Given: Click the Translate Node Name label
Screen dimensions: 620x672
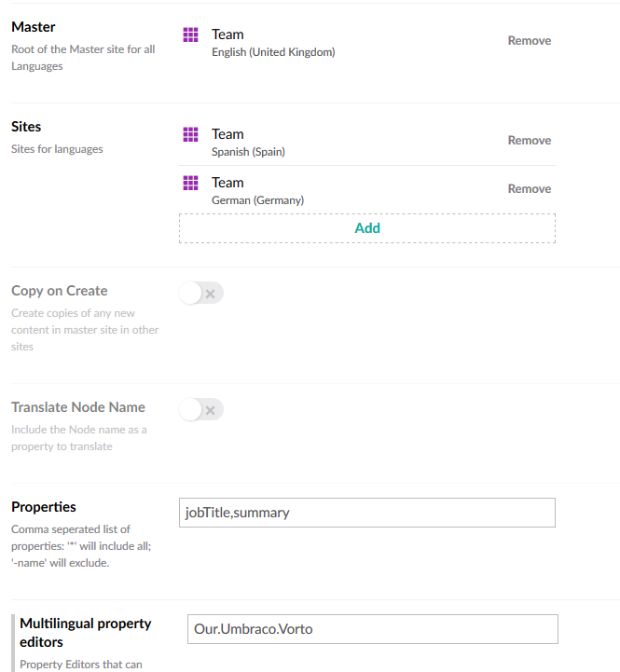Looking at the screenshot, I should (78, 407).
